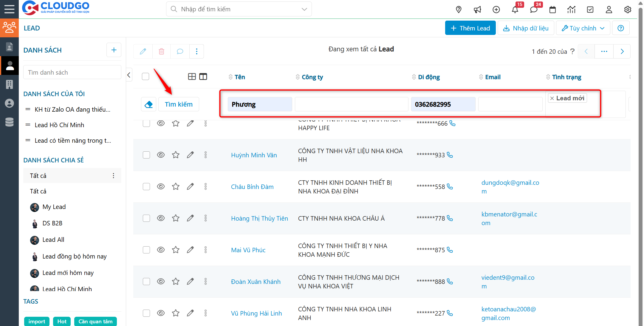Open the Lead Hồ Chí Minh list
644x326 pixels.
tap(59, 125)
